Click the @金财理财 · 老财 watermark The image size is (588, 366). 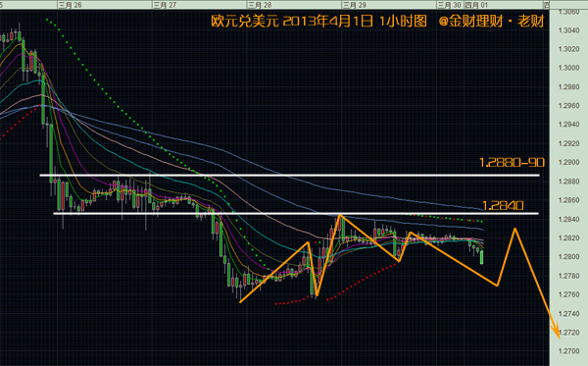(x=491, y=21)
